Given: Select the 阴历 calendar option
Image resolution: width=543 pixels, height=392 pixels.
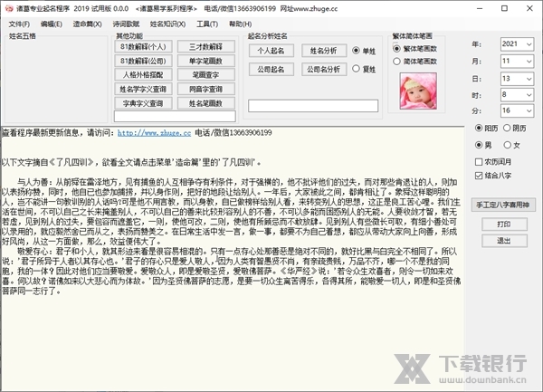Looking at the screenshot, I should point(515,129).
